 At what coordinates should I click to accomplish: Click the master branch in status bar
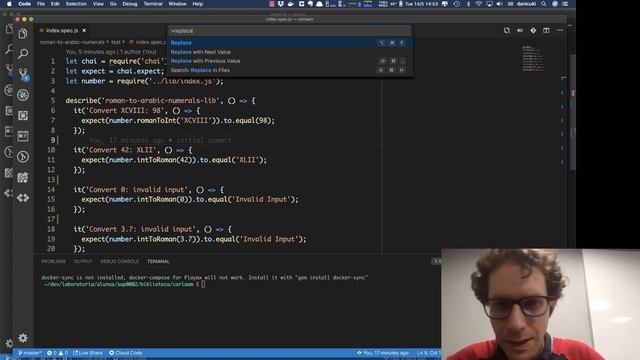30,353
